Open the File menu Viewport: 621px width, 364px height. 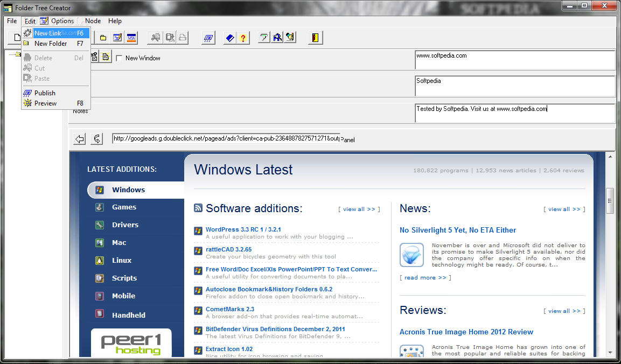[x=12, y=21]
